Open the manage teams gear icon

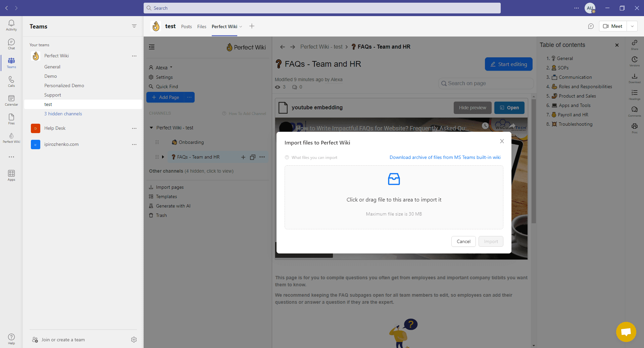point(134,340)
